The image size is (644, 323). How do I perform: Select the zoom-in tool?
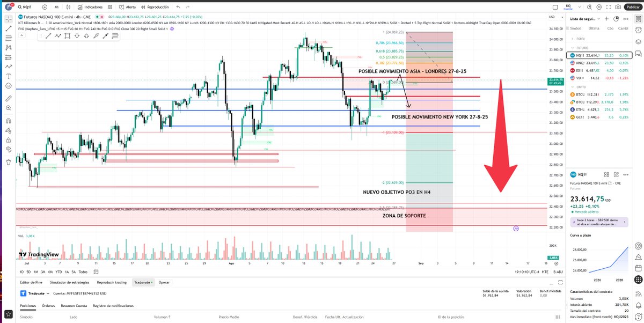(x=9, y=109)
